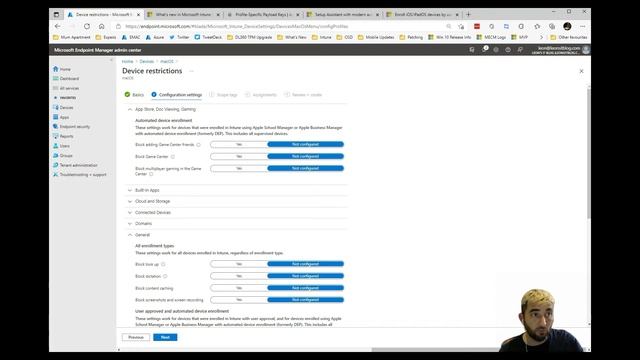Select the Review + create step tab
The height and width of the screenshot is (360, 640).
coord(303,95)
